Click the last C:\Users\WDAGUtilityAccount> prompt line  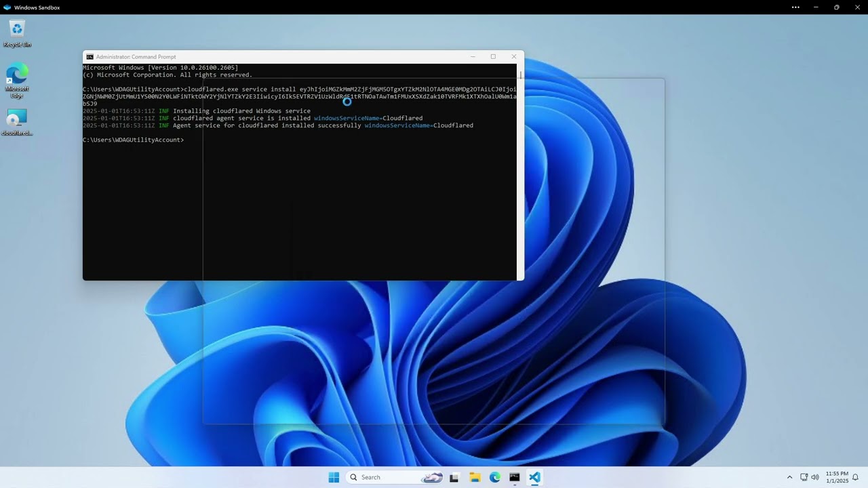(x=133, y=140)
